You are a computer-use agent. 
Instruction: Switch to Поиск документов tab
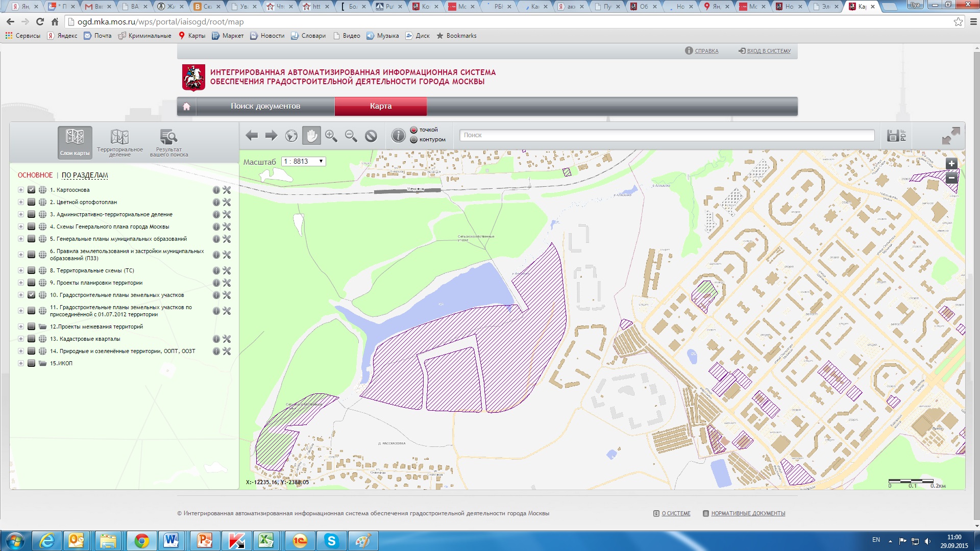tap(265, 106)
